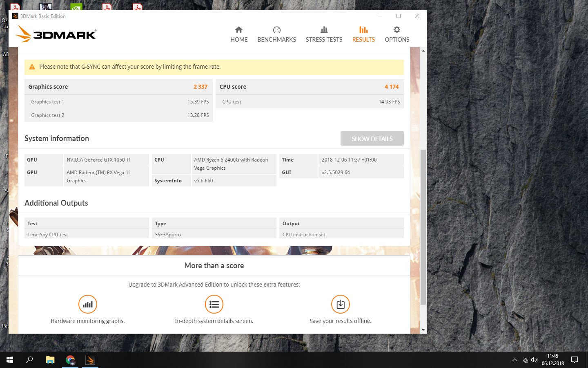Maximize the 3DMark window
Viewport: 588px width, 368px height.
[x=399, y=16]
